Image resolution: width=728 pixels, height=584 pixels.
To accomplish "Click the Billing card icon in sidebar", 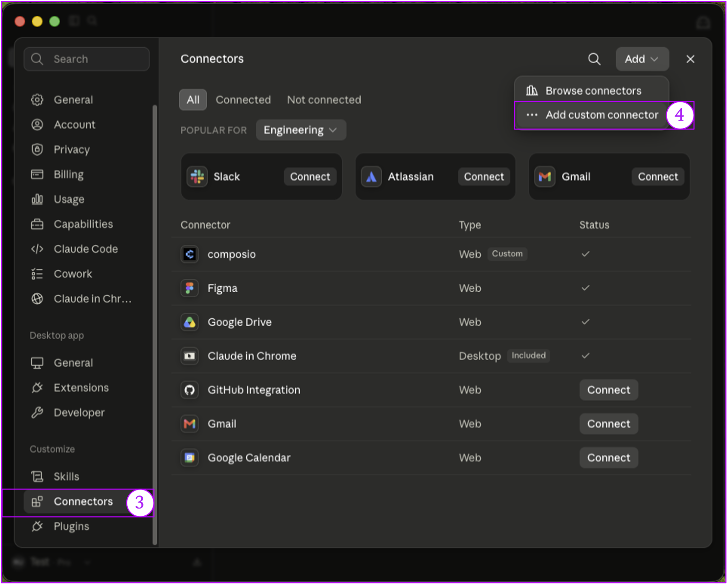I will 37,174.
